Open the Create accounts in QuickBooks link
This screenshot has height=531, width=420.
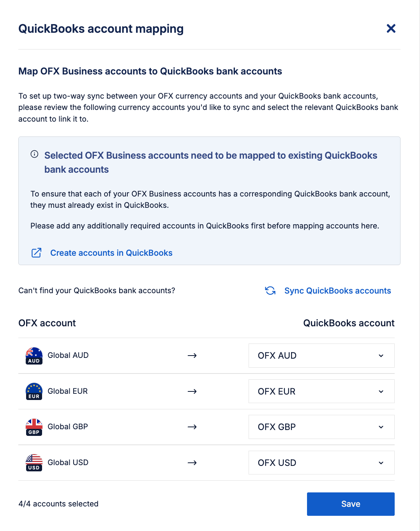tap(111, 253)
